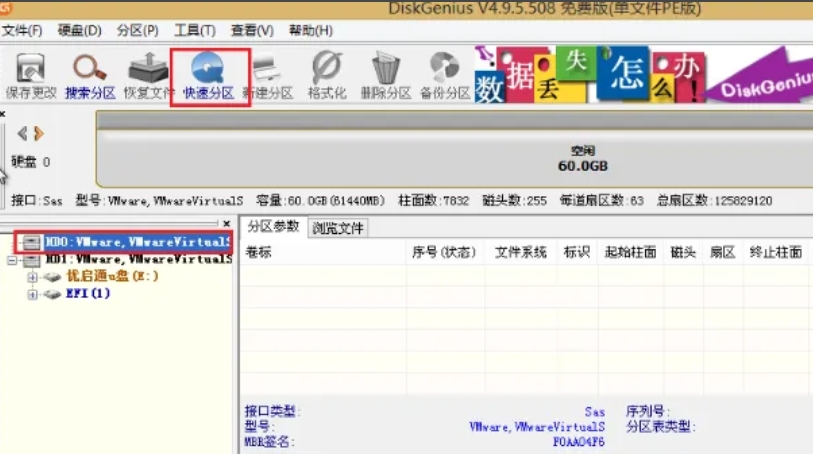Select HD0:VMware,VMwareVirtualS in disk tree
This screenshot has height=454, width=813.
click(137, 242)
